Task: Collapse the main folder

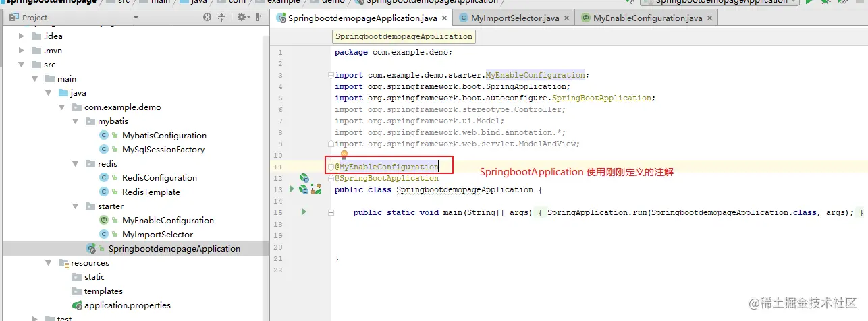Action: click(x=34, y=79)
